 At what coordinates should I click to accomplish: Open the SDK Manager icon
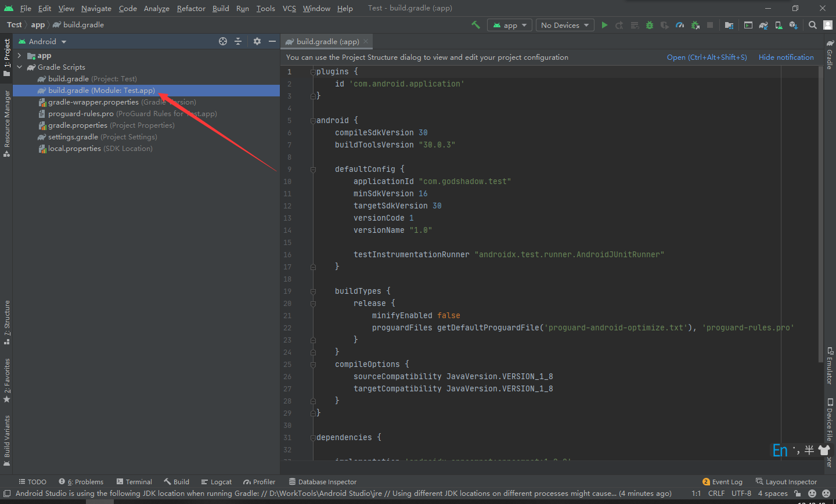coord(794,25)
